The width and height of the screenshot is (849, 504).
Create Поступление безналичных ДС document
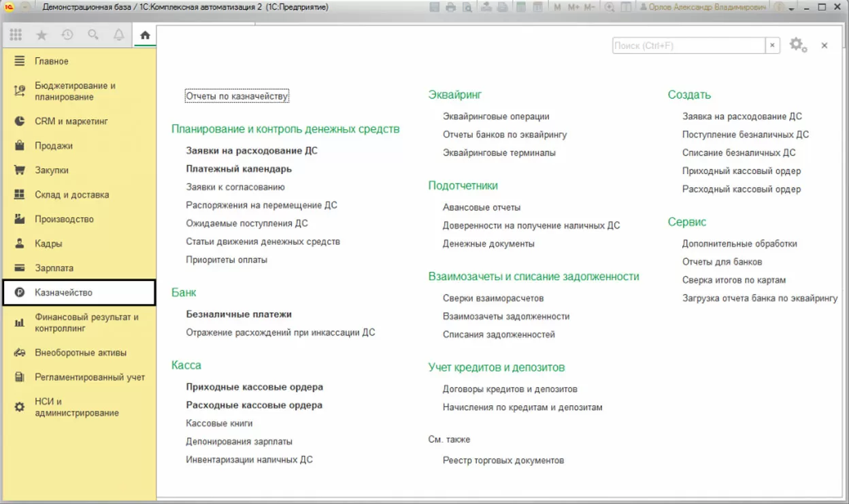[746, 135]
